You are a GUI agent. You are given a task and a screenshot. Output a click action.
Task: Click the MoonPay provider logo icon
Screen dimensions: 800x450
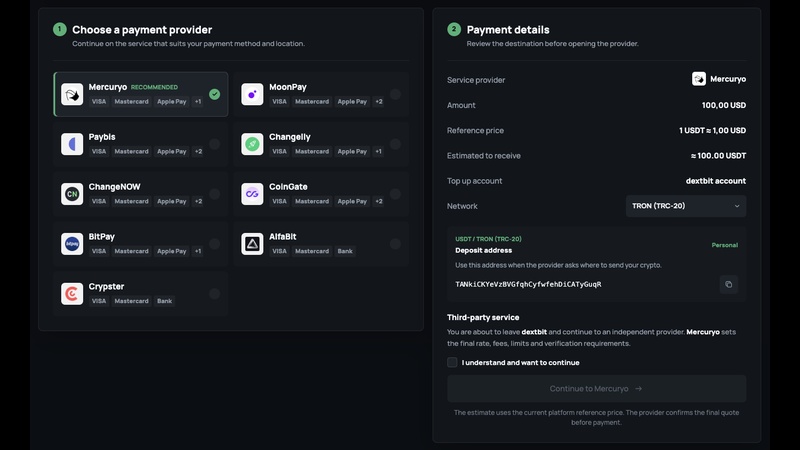[252, 94]
